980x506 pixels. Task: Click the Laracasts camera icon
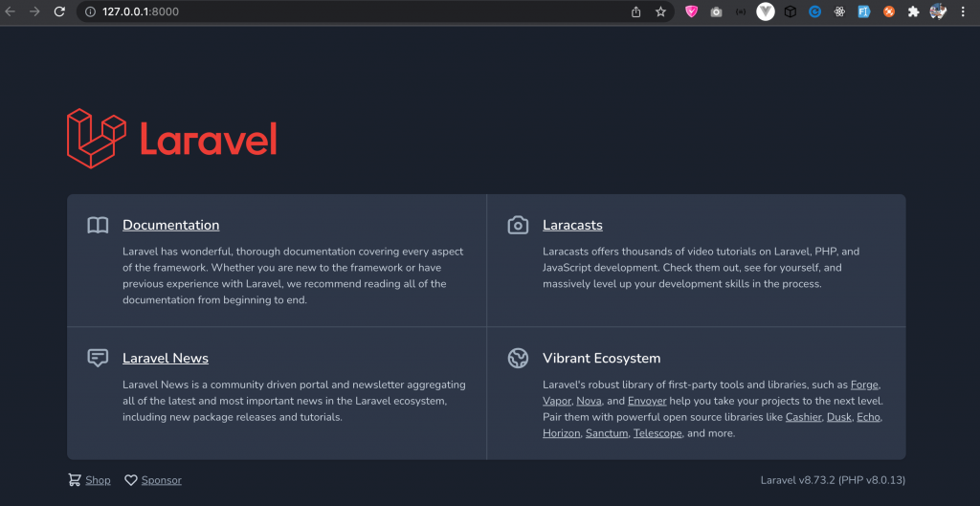pyautogui.click(x=518, y=225)
